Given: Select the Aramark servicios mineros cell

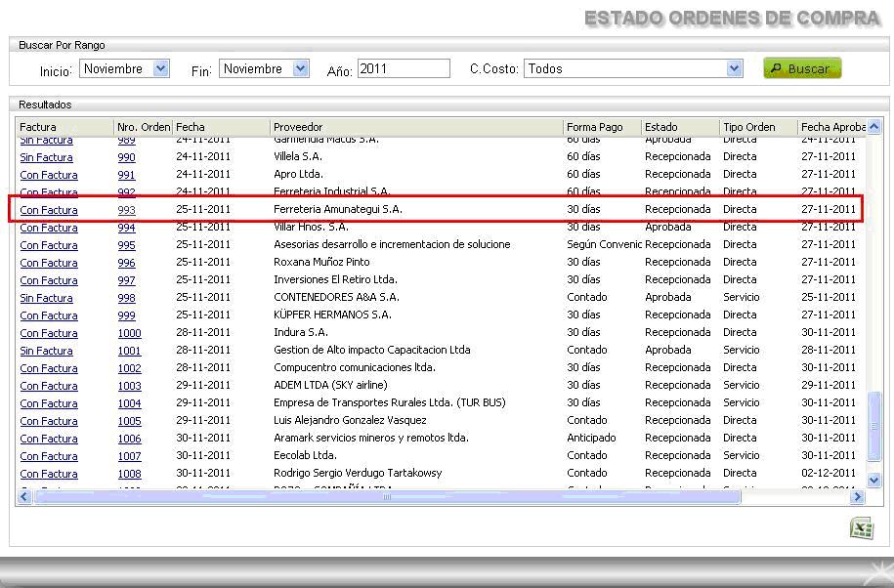Looking at the screenshot, I should point(371,438).
